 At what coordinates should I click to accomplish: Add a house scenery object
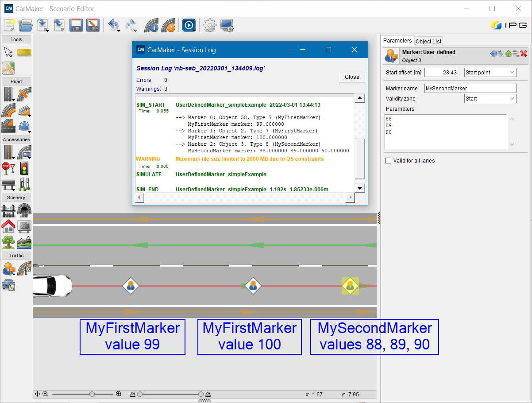[x=8, y=226]
